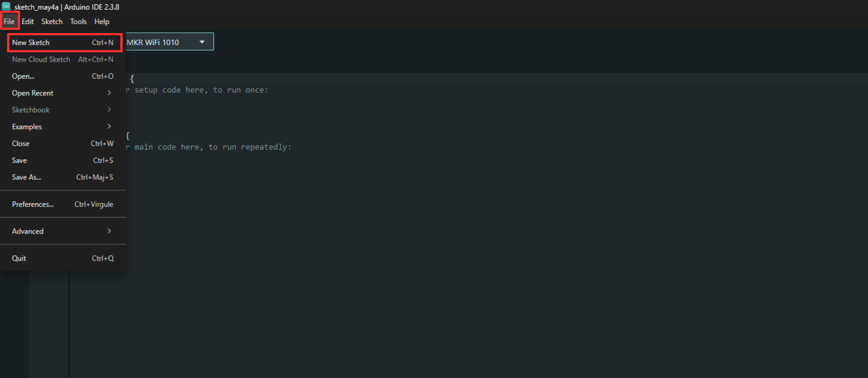This screenshot has height=378, width=868.
Task: Click the main code comment line
Action: tap(208, 147)
